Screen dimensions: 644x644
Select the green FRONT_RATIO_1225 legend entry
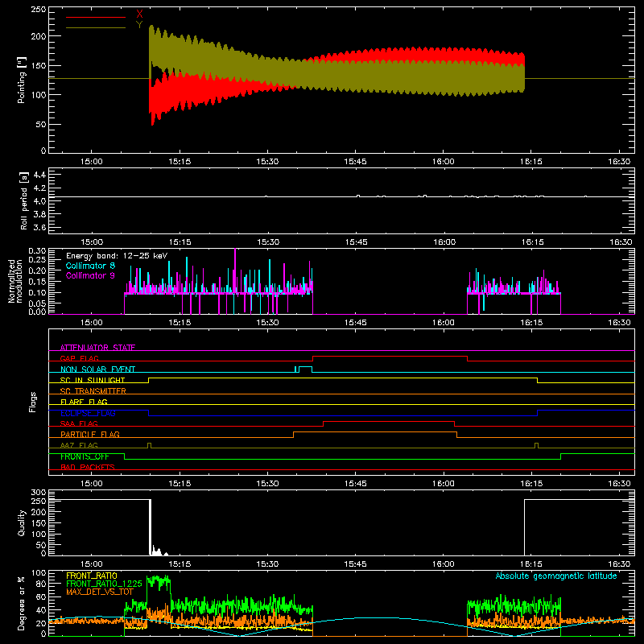pyautogui.click(x=104, y=584)
